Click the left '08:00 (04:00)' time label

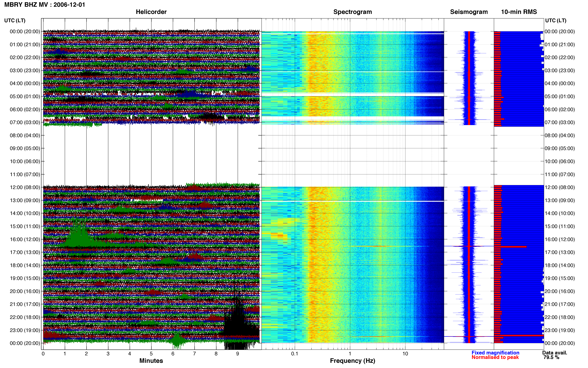coord(25,135)
